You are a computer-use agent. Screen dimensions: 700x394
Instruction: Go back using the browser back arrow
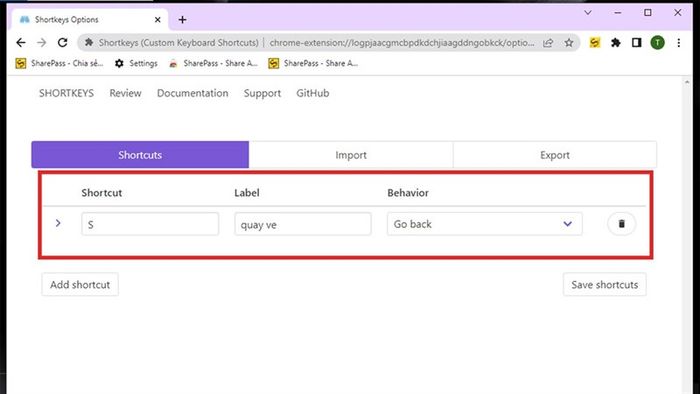(21, 42)
